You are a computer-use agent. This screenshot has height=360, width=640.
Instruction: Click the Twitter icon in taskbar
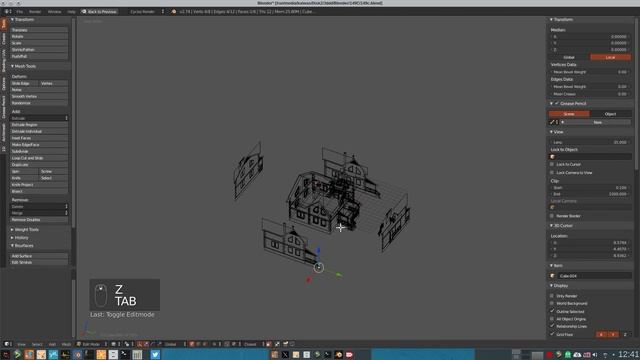(155, 355)
